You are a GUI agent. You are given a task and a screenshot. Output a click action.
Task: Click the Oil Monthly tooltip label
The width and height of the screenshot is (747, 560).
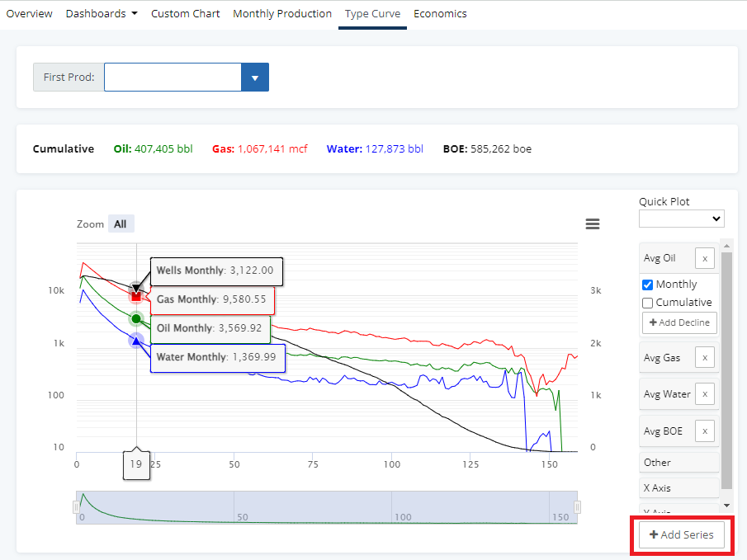(x=209, y=328)
